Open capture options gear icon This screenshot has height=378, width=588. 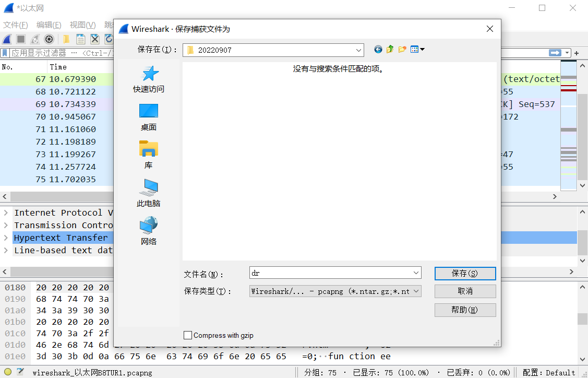[x=49, y=39]
